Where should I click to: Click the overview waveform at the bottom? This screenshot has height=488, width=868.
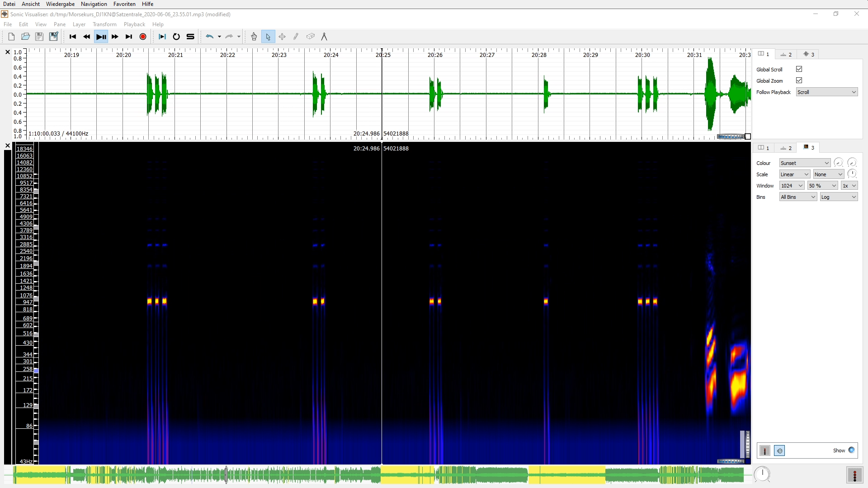pyautogui.click(x=316, y=475)
